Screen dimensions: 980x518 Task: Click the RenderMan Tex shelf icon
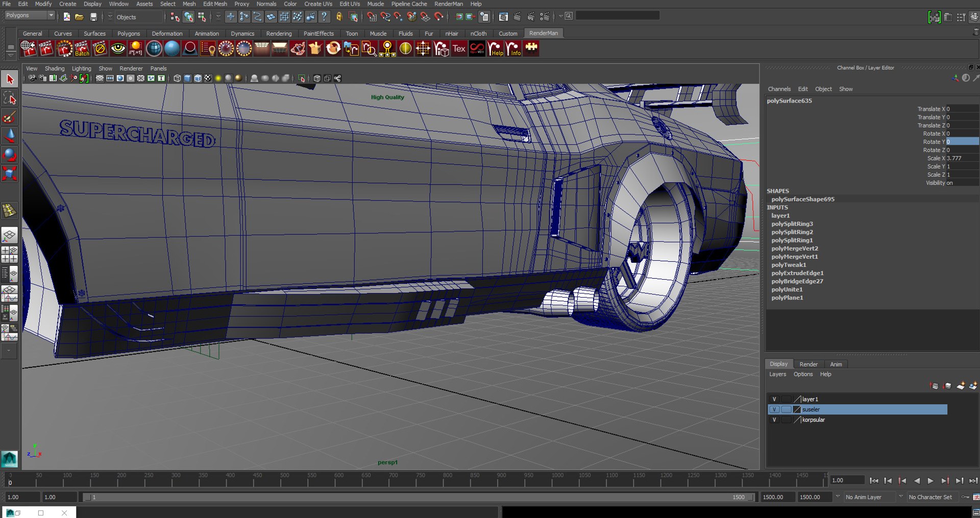(x=459, y=48)
